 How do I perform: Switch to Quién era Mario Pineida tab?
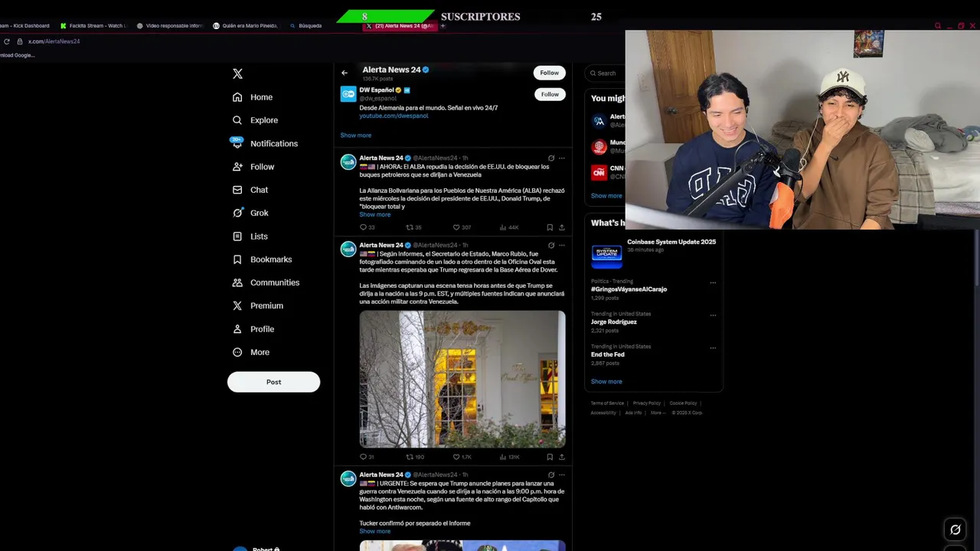click(x=245, y=25)
